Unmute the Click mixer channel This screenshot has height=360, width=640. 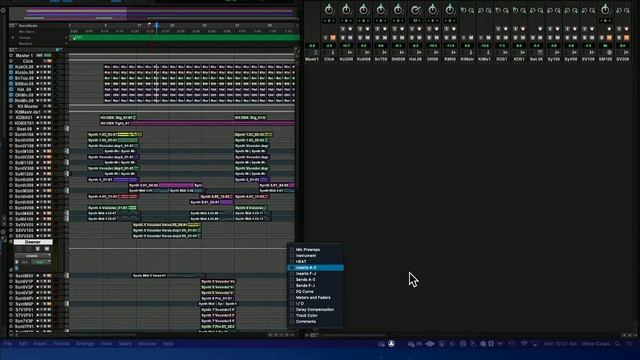point(333,38)
